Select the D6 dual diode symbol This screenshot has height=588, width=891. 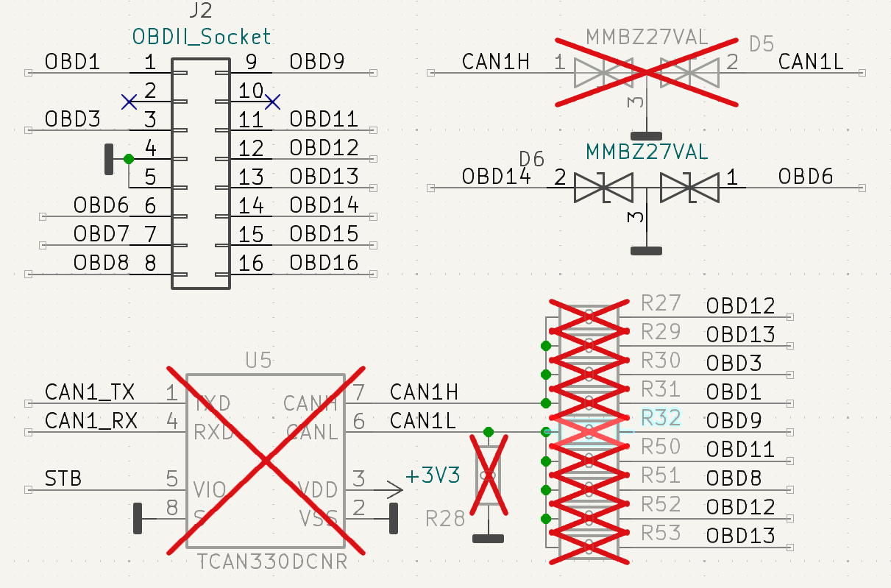coord(646,188)
